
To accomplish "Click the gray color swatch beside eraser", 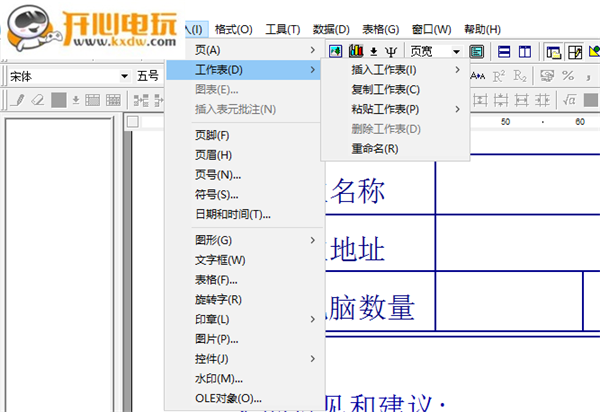I will point(59,100).
